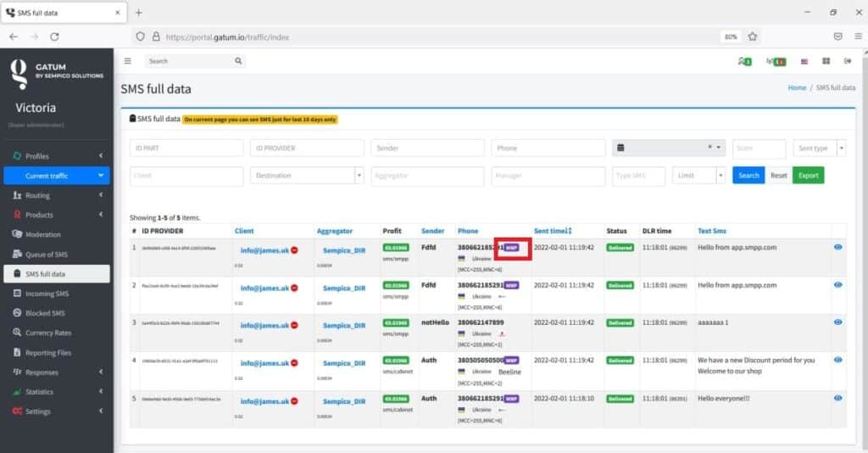This screenshot has width=868, height=453.
Task: Focus the top Search box
Action: coord(190,61)
